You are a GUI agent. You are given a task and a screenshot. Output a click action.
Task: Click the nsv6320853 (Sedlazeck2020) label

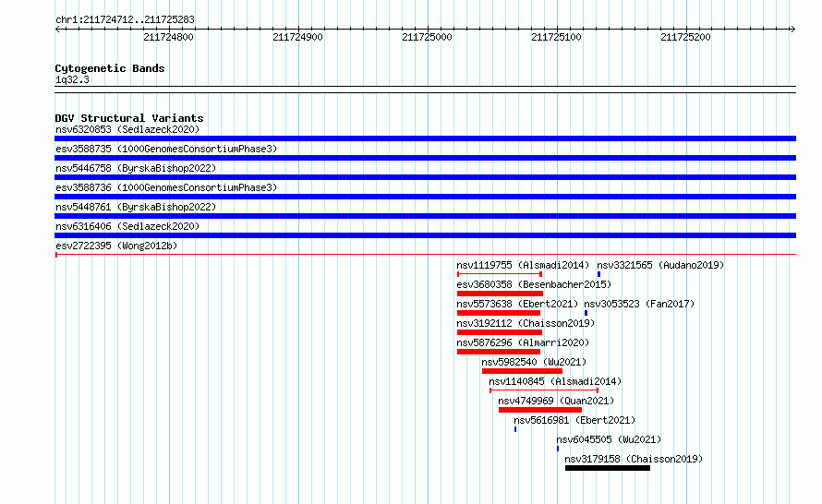point(127,129)
